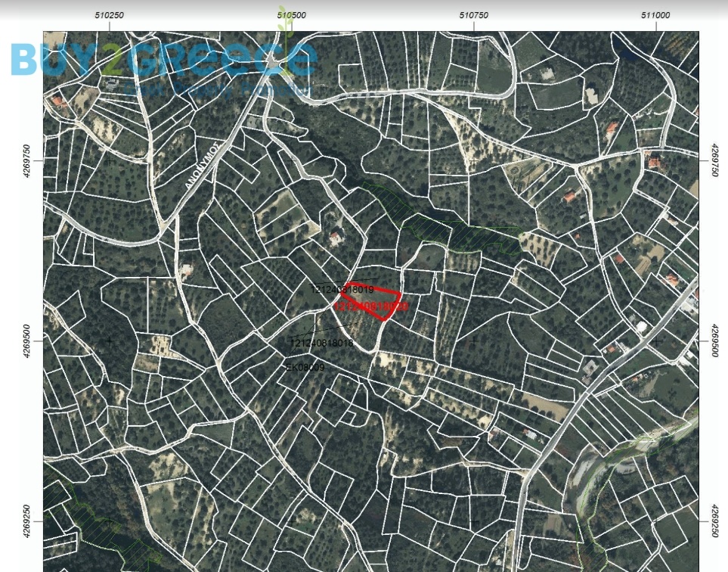Click the 510250 easting coordinate label

(x=110, y=15)
